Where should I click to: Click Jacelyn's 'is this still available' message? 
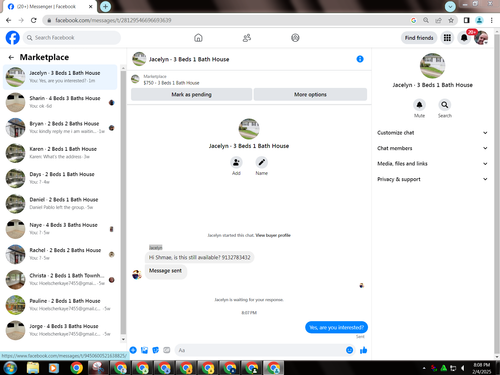point(199,257)
